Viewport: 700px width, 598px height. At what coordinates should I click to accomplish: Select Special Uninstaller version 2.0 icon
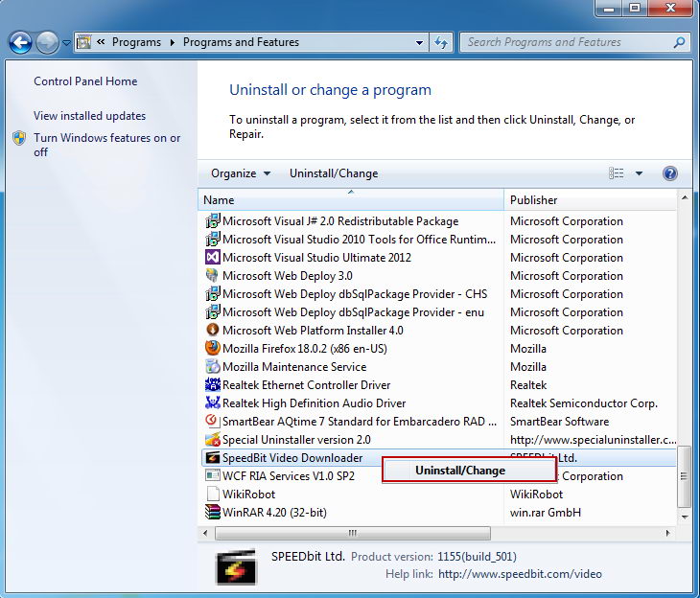213,440
